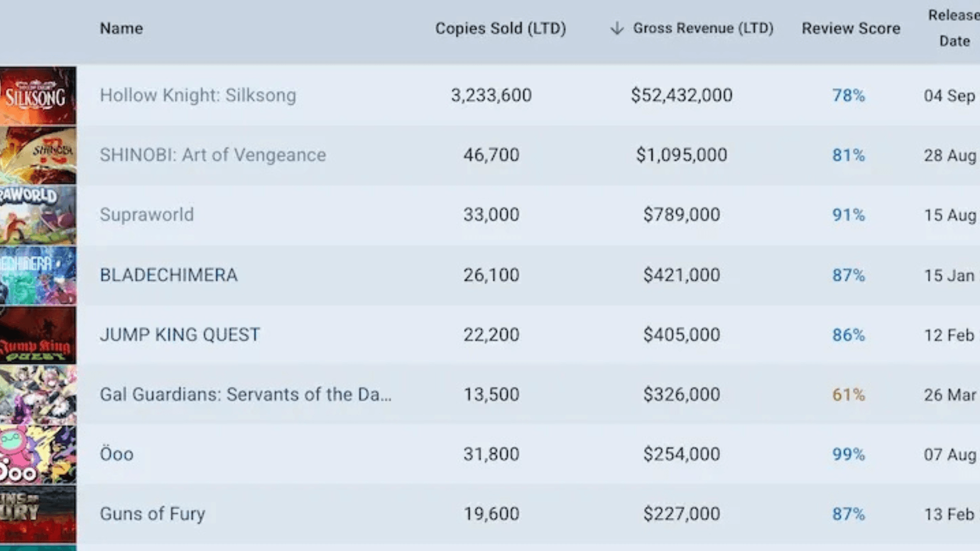
Task: Open the Guns of Fury thumbnail
Action: [38, 514]
